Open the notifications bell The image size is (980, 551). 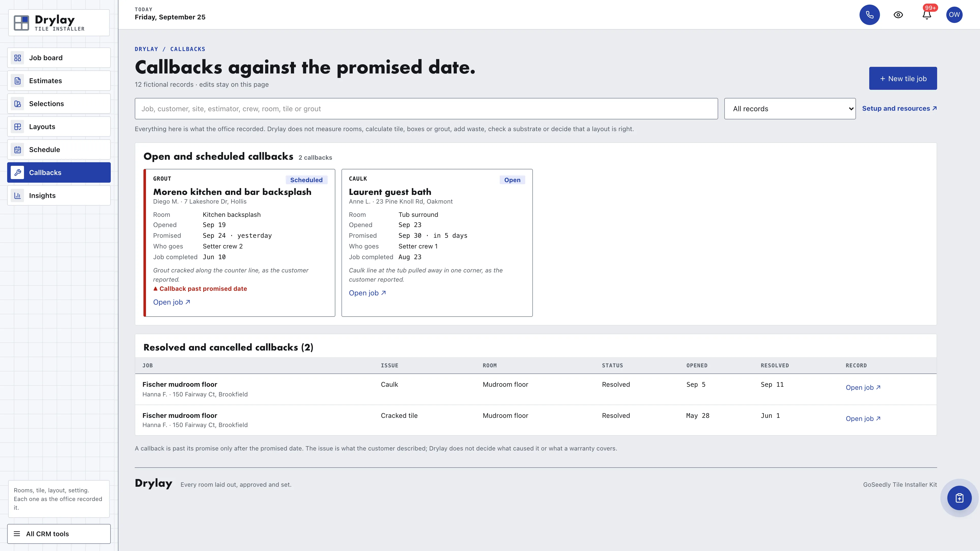tap(927, 15)
